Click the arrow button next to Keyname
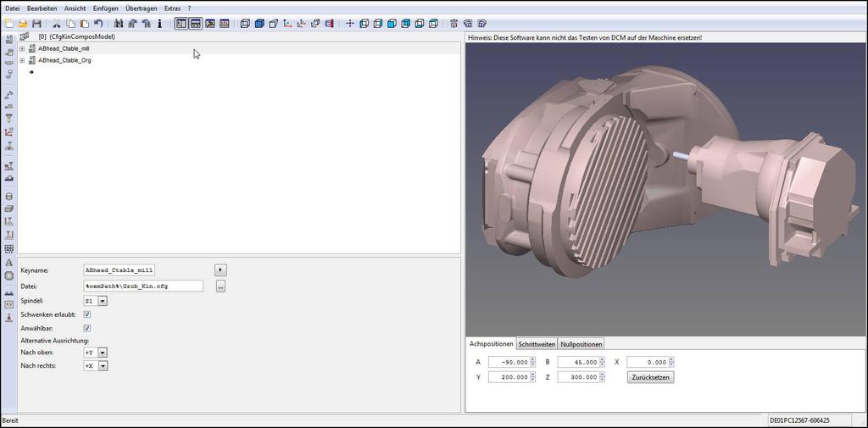This screenshot has height=428, width=868. click(220, 270)
